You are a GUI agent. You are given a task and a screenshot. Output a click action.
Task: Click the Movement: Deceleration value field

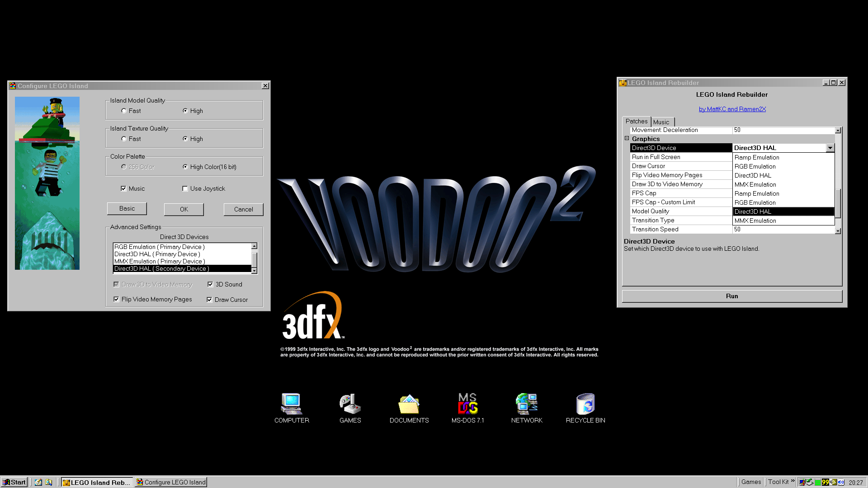click(783, 130)
